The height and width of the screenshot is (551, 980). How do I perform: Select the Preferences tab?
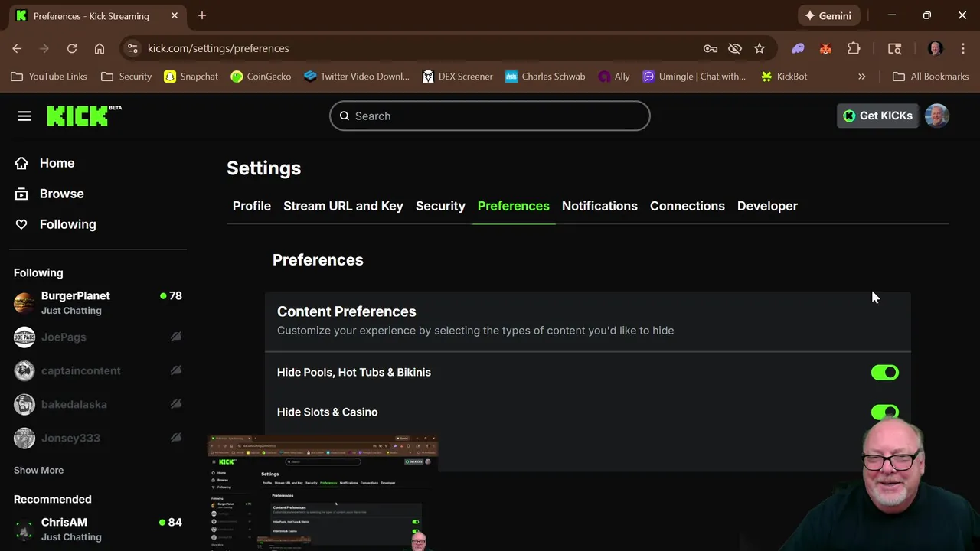pyautogui.click(x=514, y=206)
